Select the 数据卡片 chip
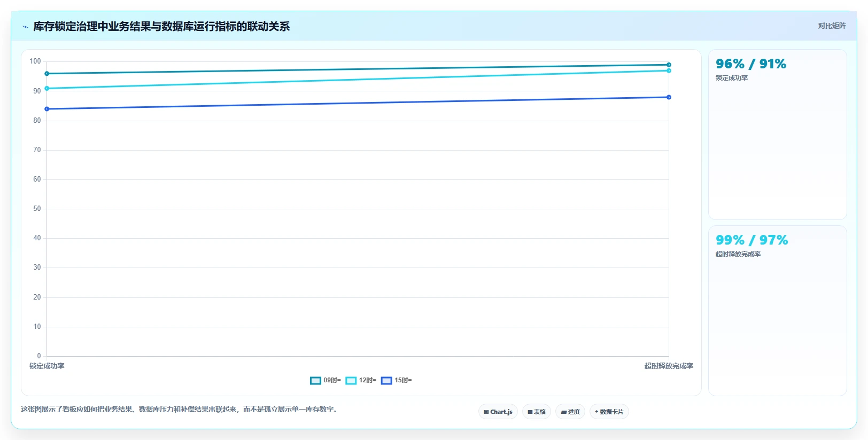868x440 pixels. point(609,412)
